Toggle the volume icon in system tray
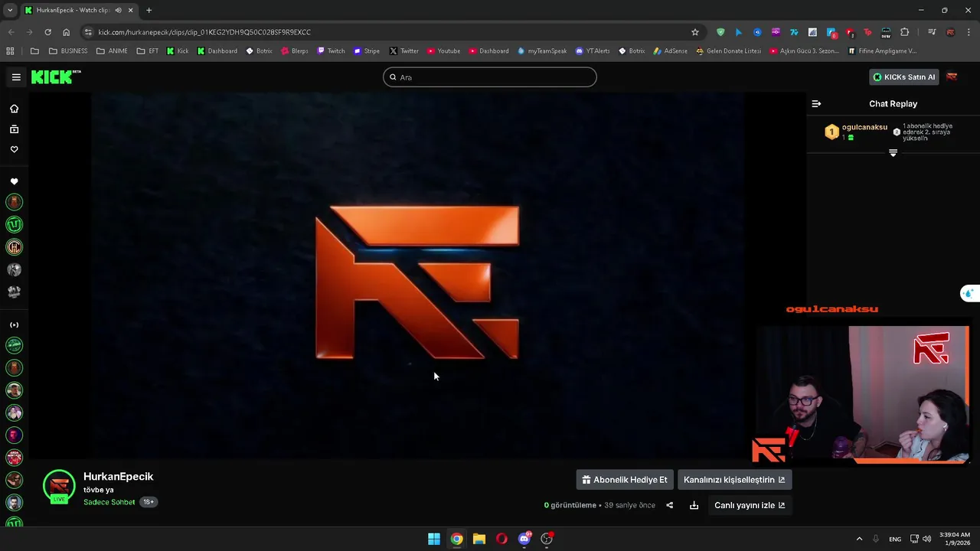This screenshot has height=551, width=980. point(926,539)
